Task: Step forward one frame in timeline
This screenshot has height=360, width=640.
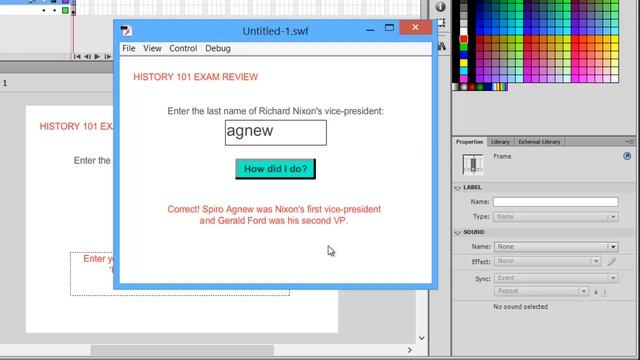Action: pos(107,56)
